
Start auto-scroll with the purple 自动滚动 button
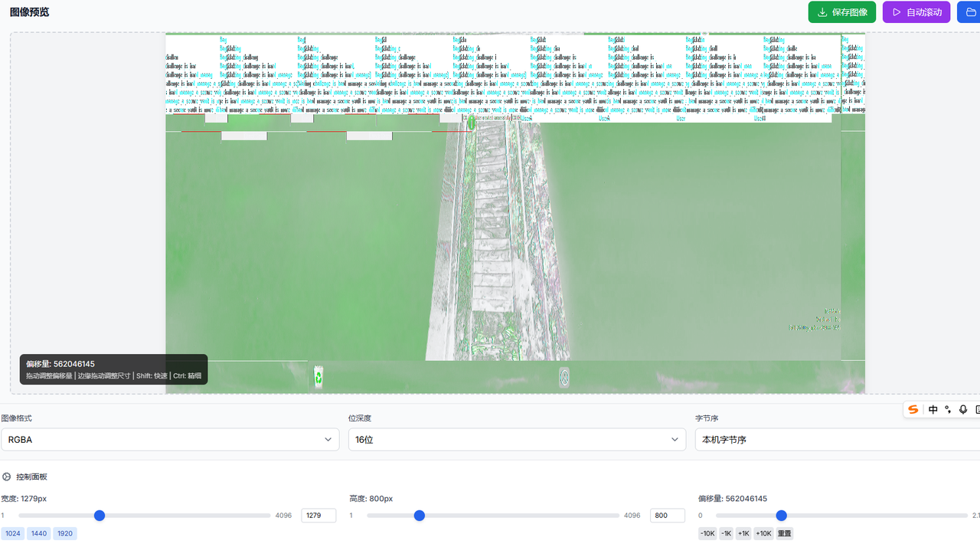(916, 12)
